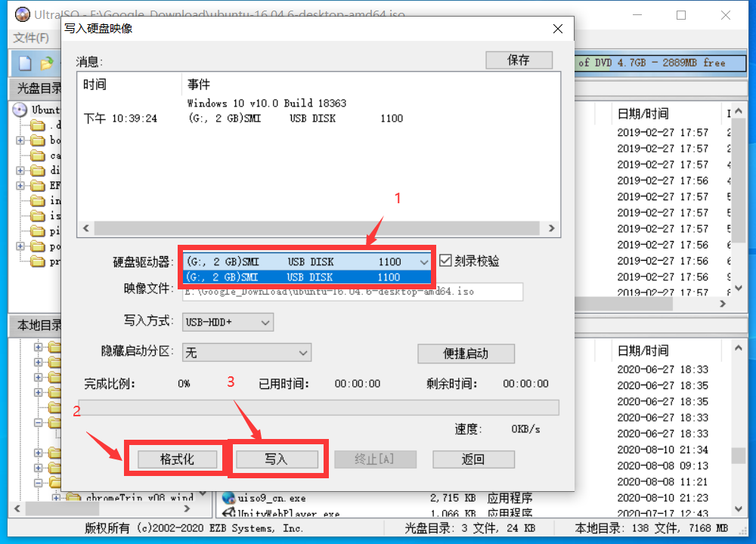The height and width of the screenshot is (544, 756).
Task: Click the Open file toolbar icon
Action: pos(47,63)
